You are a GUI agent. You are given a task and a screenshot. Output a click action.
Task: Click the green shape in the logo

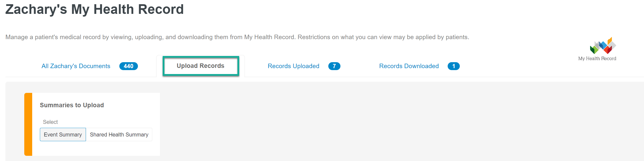(594, 49)
